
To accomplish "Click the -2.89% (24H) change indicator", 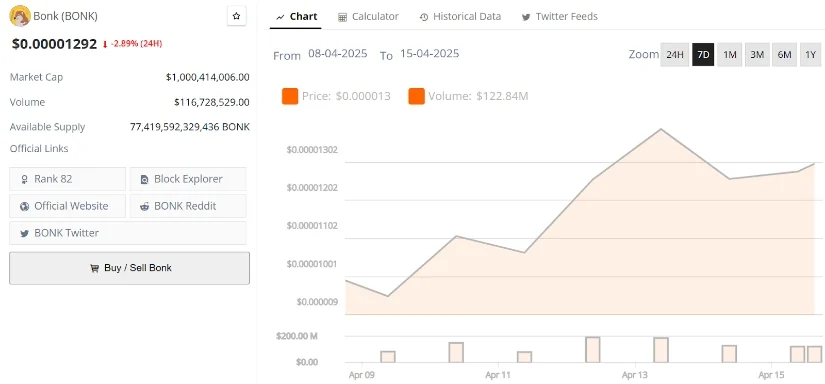I will [133, 44].
